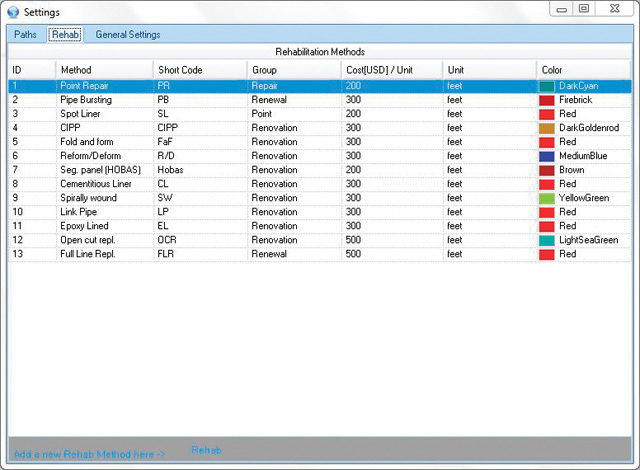The image size is (640, 470).
Task: Click the Firebrick color swatch for Pipe Bursting
Action: click(x=547, y=101)
